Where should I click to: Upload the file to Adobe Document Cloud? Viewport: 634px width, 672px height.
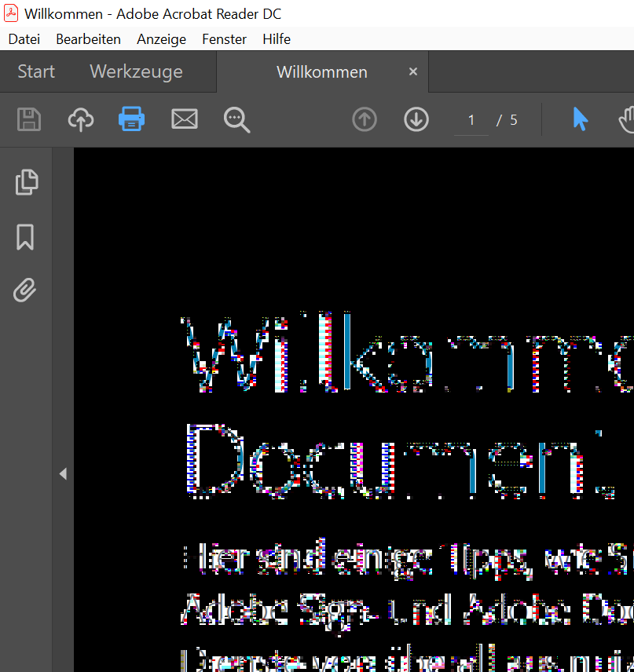80,119
